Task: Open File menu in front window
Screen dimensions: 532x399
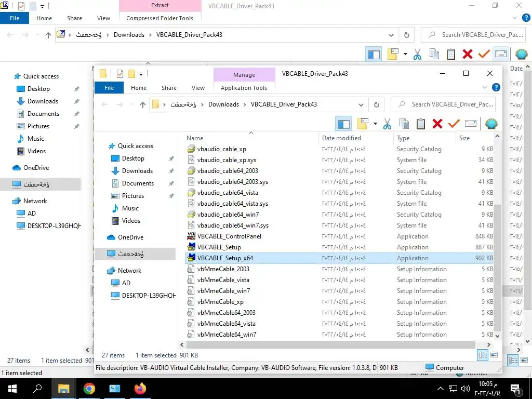Action: 109,88
